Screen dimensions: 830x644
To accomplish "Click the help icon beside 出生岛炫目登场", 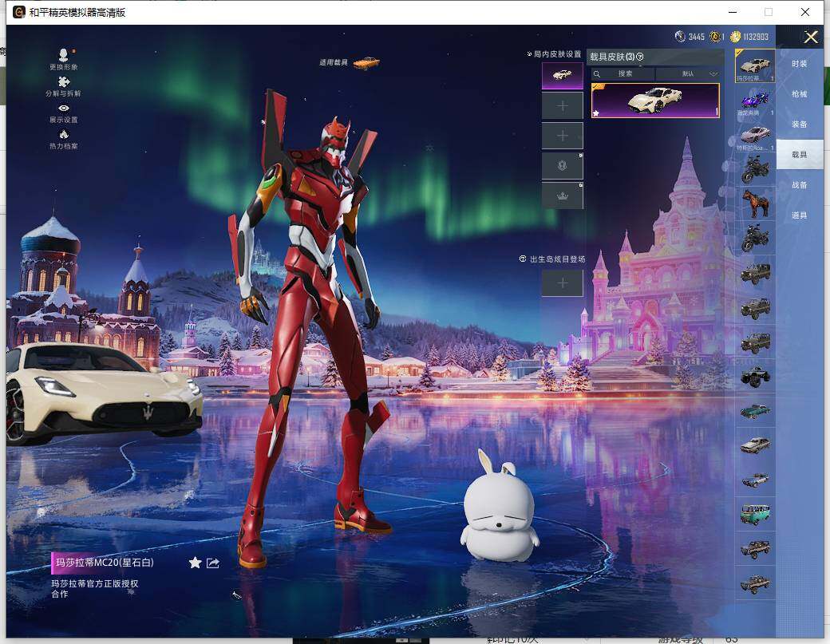I will coord(523,259).
